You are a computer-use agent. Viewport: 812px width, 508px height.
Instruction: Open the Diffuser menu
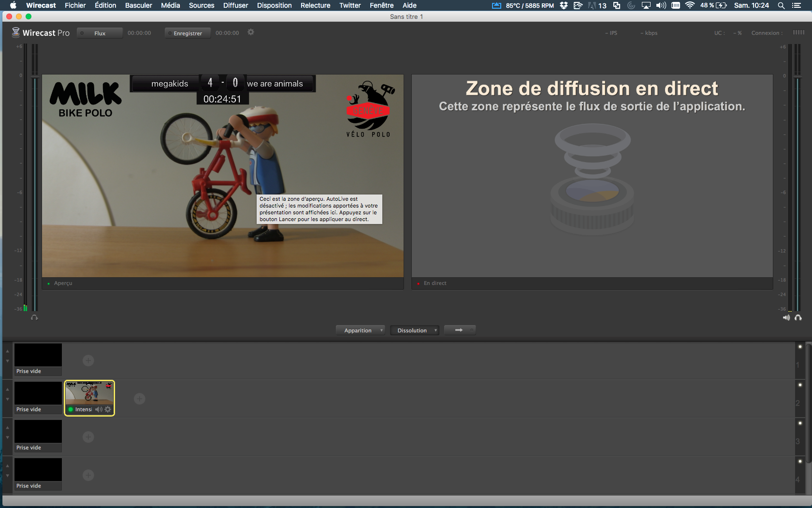point(235,5)
